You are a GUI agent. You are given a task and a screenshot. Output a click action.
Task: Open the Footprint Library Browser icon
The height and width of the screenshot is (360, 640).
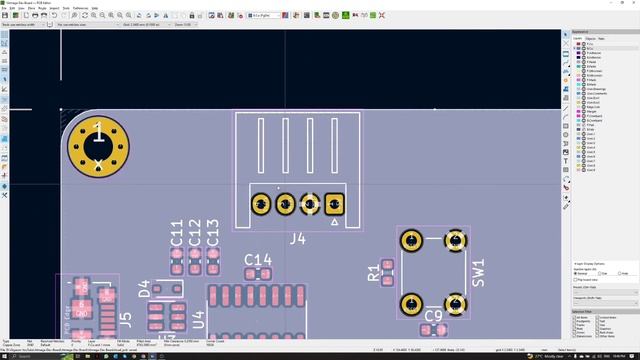pos(220,15)
